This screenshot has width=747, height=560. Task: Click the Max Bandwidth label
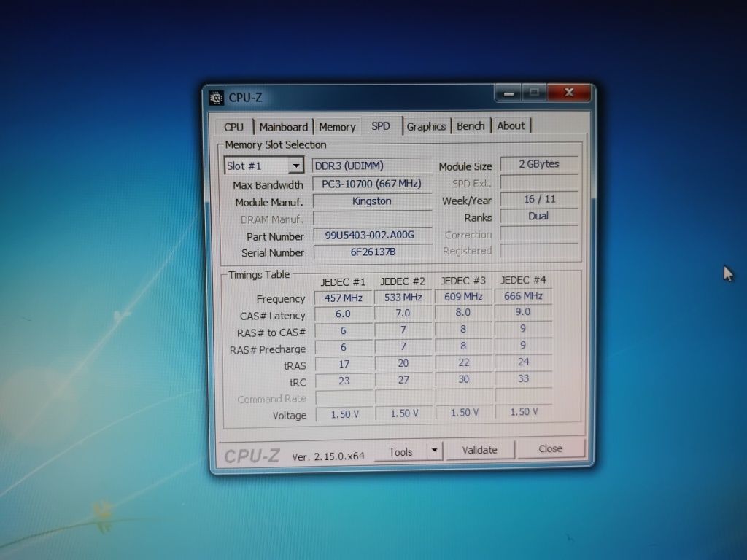click(268, 185)
